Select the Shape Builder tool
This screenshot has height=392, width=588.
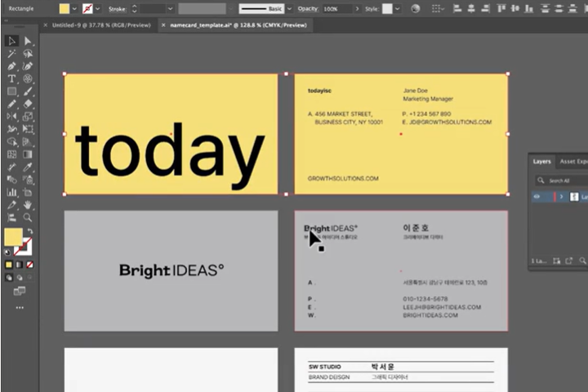[11, 142]
